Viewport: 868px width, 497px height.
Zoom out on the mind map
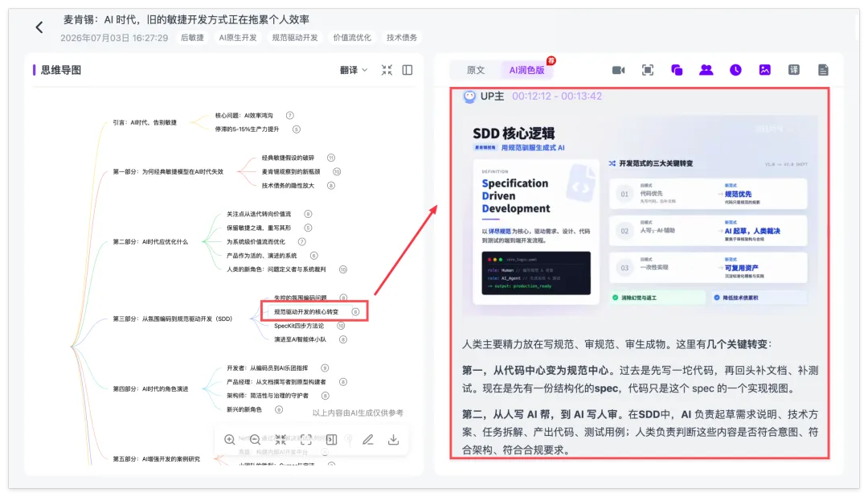255,439
